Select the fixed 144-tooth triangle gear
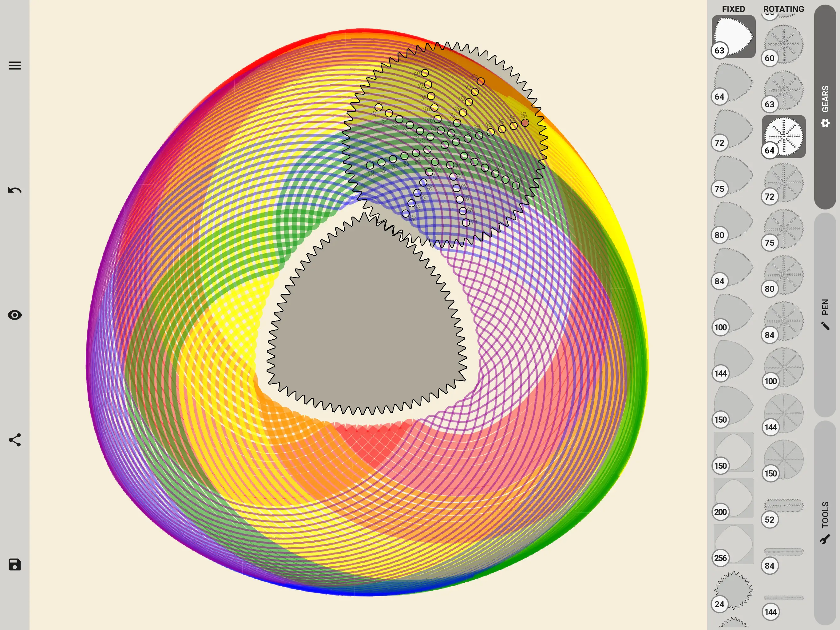This screenshot has width=840, height=630. pos(733,360)
